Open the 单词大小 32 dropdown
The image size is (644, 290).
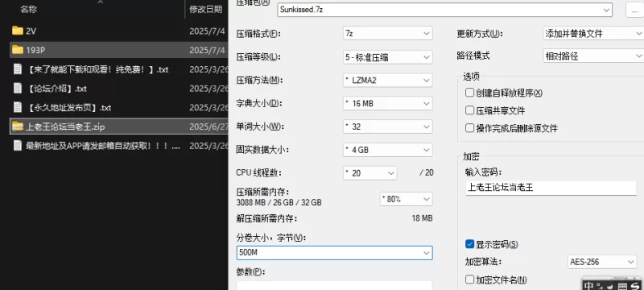(x=388, y=126)
